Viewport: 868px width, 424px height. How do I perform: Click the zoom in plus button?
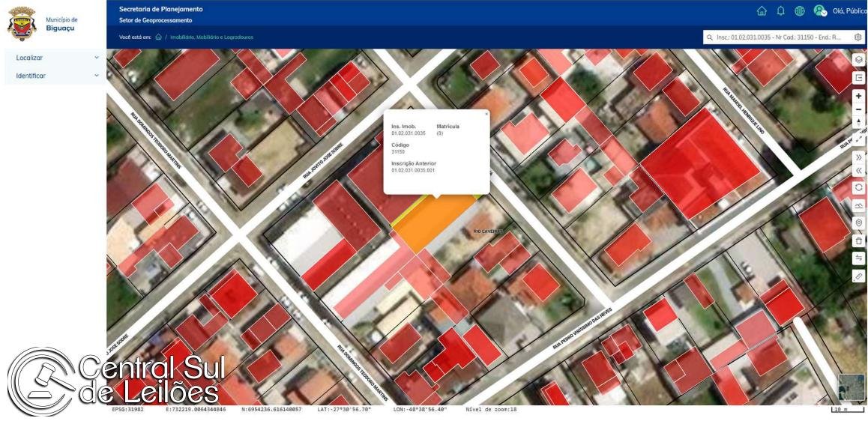click(859, 96)
